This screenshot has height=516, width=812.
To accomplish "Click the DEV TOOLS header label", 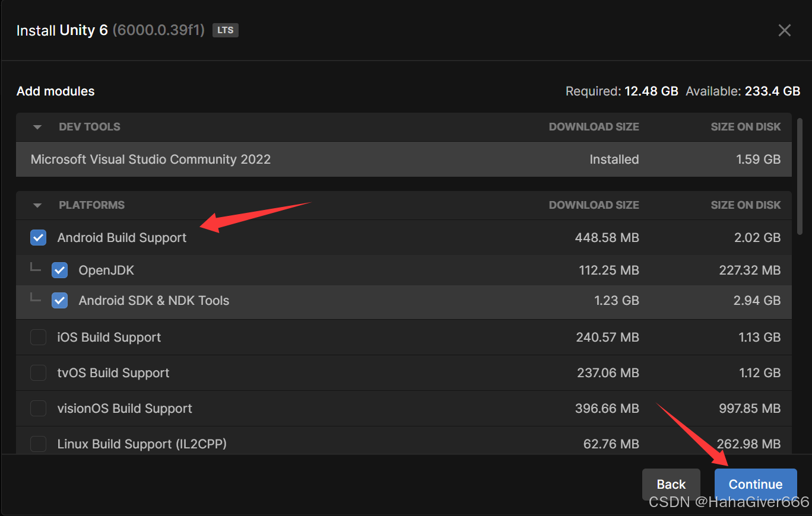I will [x=90, y=127].
